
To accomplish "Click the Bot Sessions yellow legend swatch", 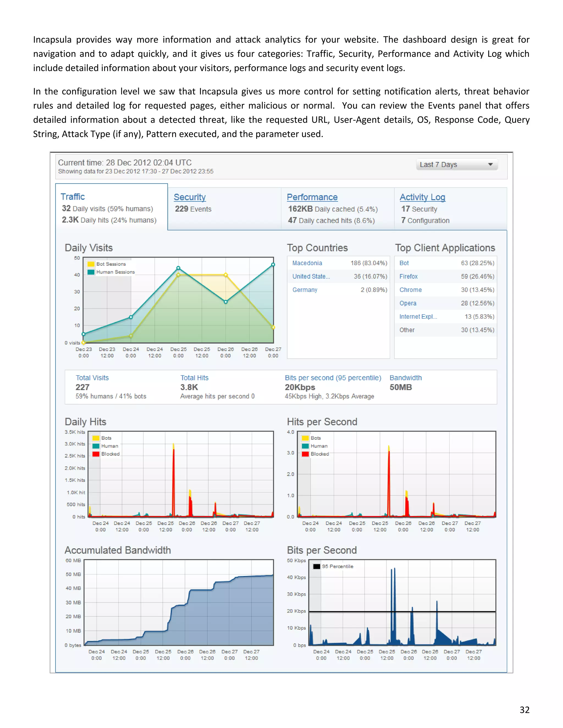I will pos(91,264).
